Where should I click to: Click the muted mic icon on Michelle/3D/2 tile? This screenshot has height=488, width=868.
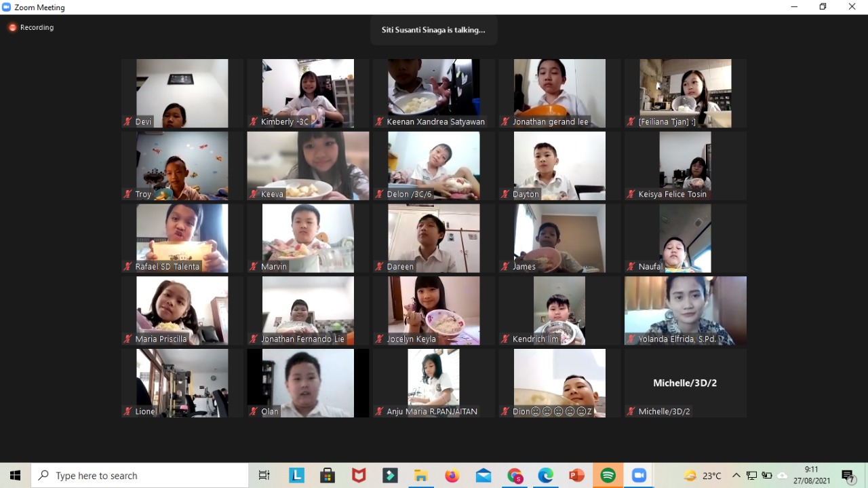pyautogui.click(x=631, y=411)
